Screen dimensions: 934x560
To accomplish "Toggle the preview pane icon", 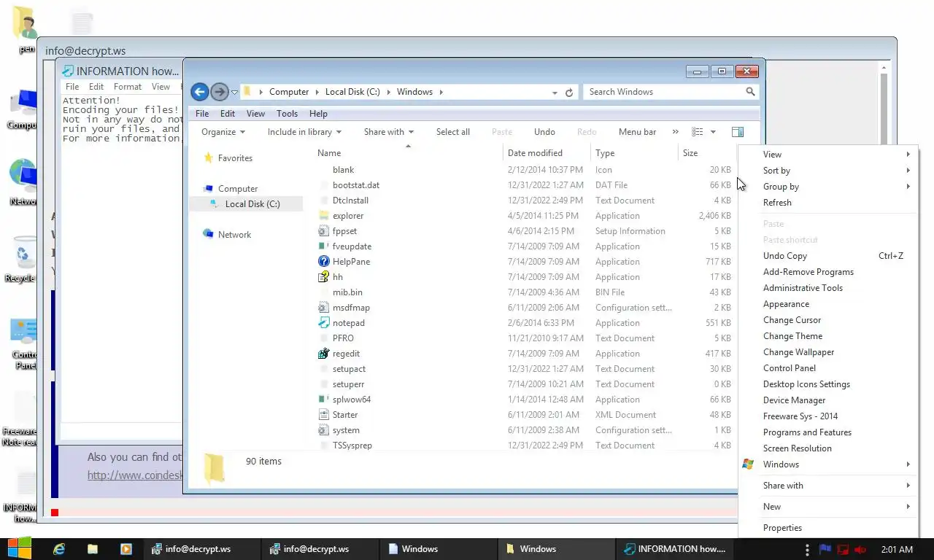I will coord(738,132).
